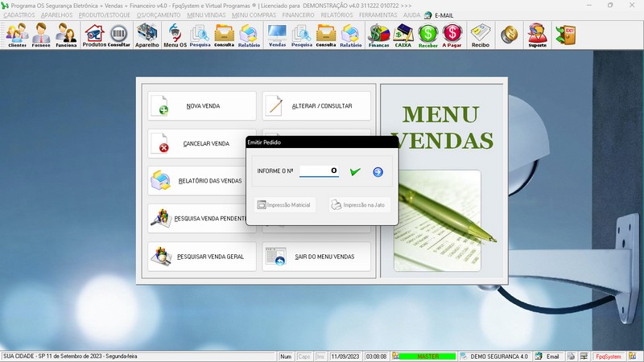Open the Funciona employees icon
The image size is (644, 362).
pos(66,35)
